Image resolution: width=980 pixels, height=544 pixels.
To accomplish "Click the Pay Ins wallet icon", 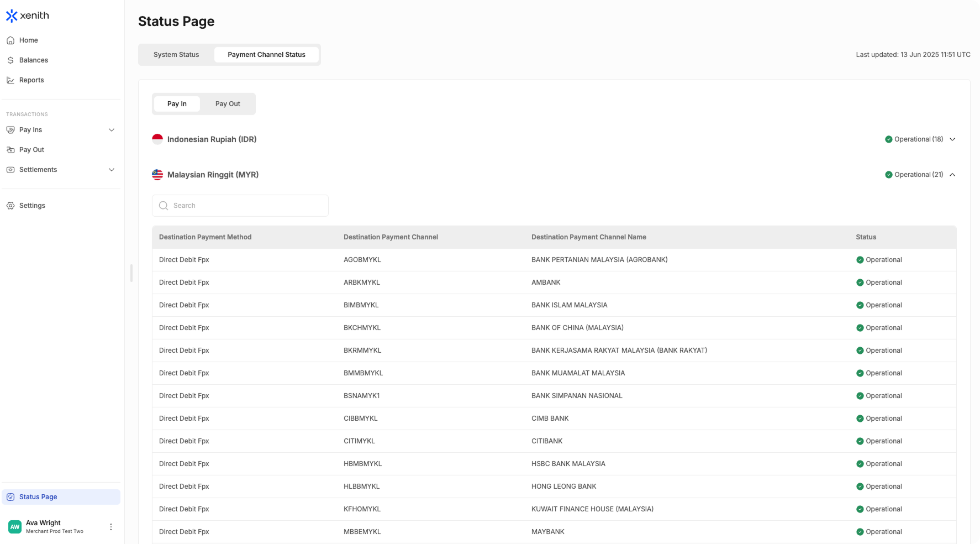I will [x=10, y=130].
